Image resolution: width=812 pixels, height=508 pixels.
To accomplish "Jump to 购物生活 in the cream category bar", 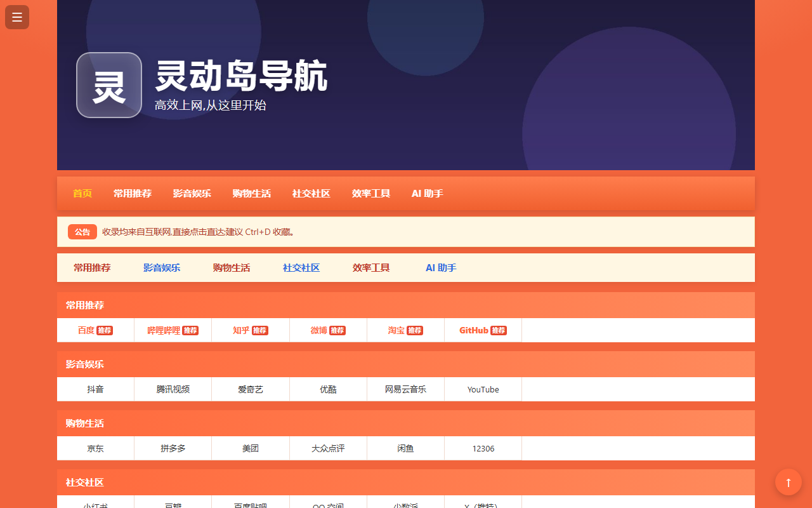I will (x=232, y=268).
